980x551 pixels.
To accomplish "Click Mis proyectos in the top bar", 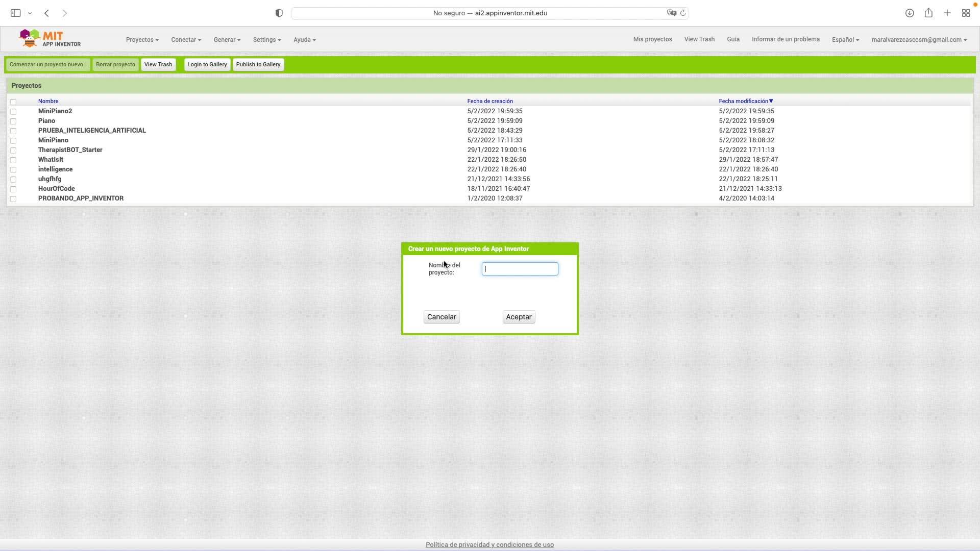I will (652, 39).
